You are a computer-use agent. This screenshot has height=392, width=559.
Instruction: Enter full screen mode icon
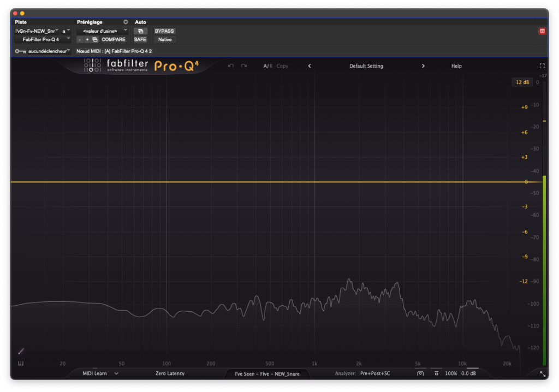542,66
